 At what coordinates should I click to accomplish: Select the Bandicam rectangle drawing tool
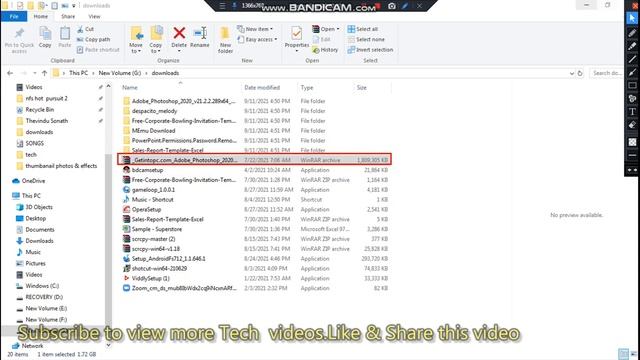coord(632,85)
